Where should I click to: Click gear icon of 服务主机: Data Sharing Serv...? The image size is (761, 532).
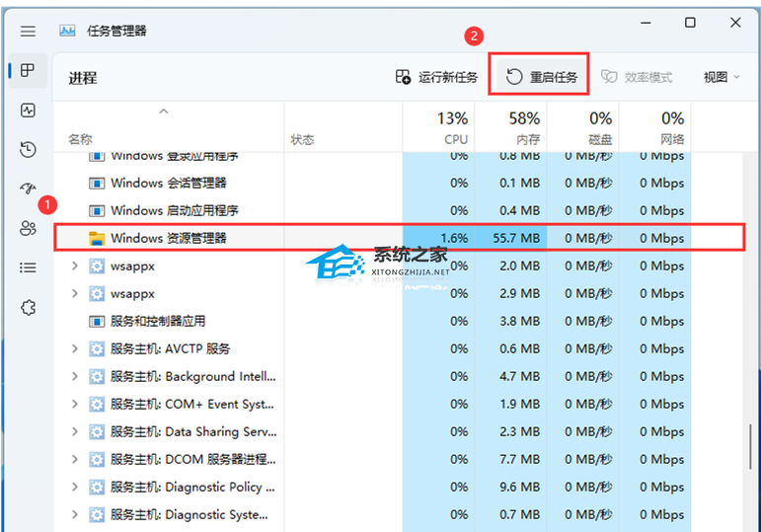click(97, 431)
